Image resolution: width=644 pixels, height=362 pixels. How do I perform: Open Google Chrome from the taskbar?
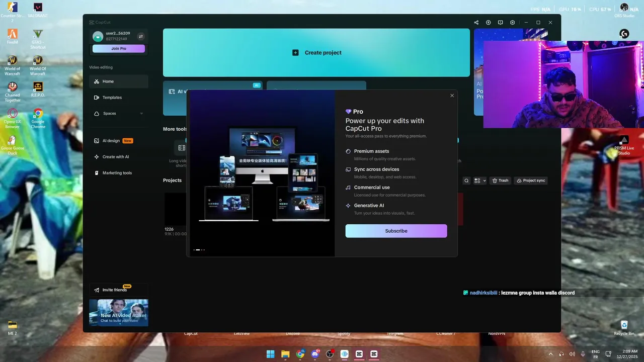[x=300, y=354]
